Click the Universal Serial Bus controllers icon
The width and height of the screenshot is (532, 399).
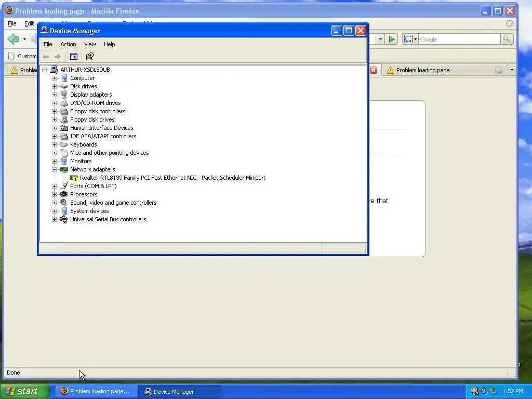(64, 219)
